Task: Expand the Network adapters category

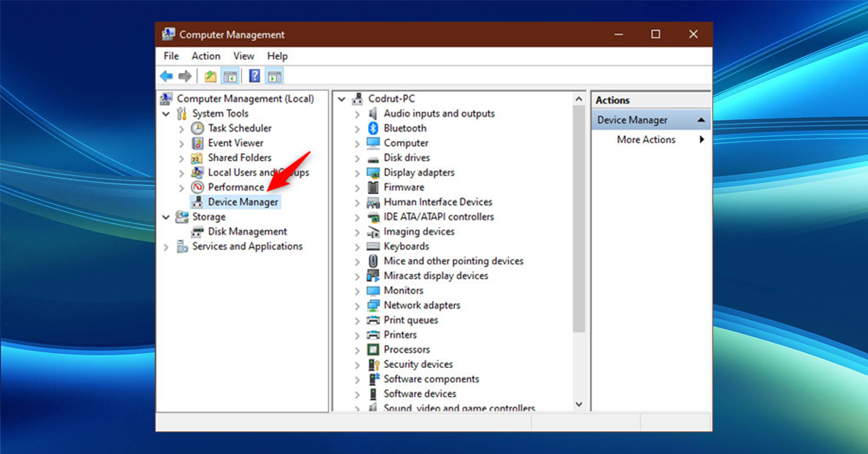Action: pos(356,305)
